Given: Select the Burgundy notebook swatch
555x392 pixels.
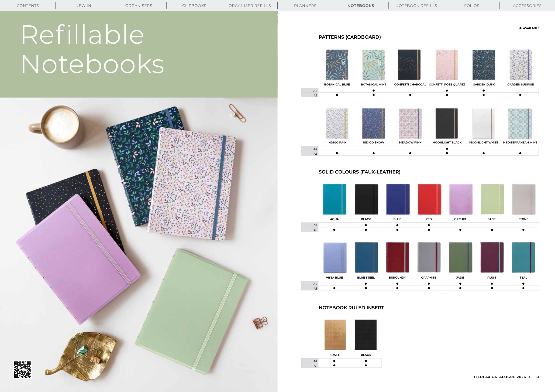Looking at the screenshot, I should click(x=397, y=257).
